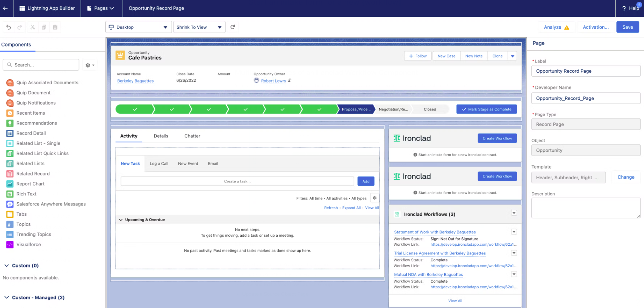The width and height of the screenshot is (644, 308).
Task: Collapse the Custom - Managed (2) section
Action: 7,298
